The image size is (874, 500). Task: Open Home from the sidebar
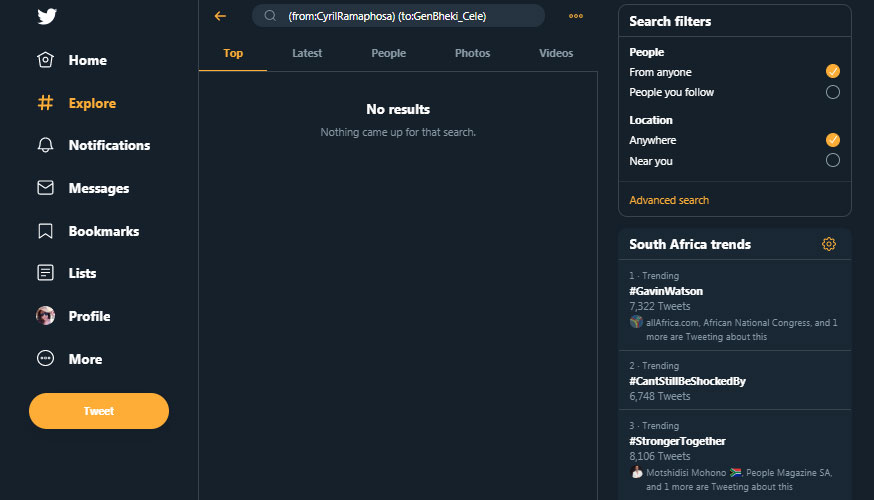[x=46, y=60]
